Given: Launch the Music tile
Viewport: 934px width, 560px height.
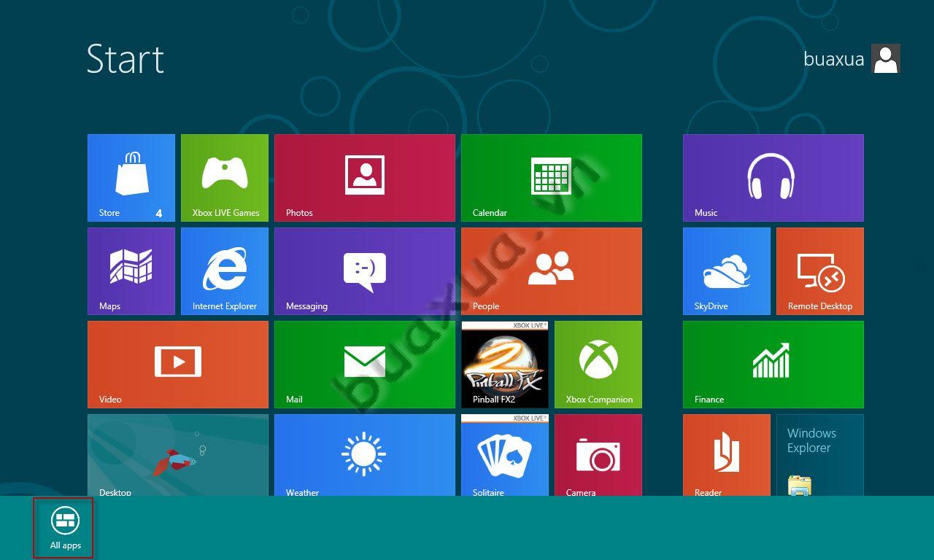Looking at the screenshot, I should pos(773,178).
